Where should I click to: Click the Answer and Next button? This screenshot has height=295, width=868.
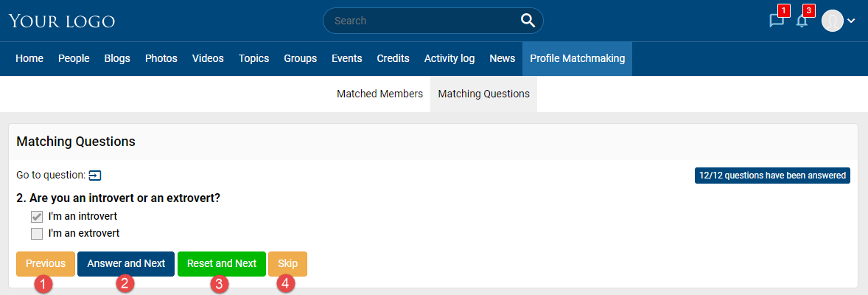126,264
